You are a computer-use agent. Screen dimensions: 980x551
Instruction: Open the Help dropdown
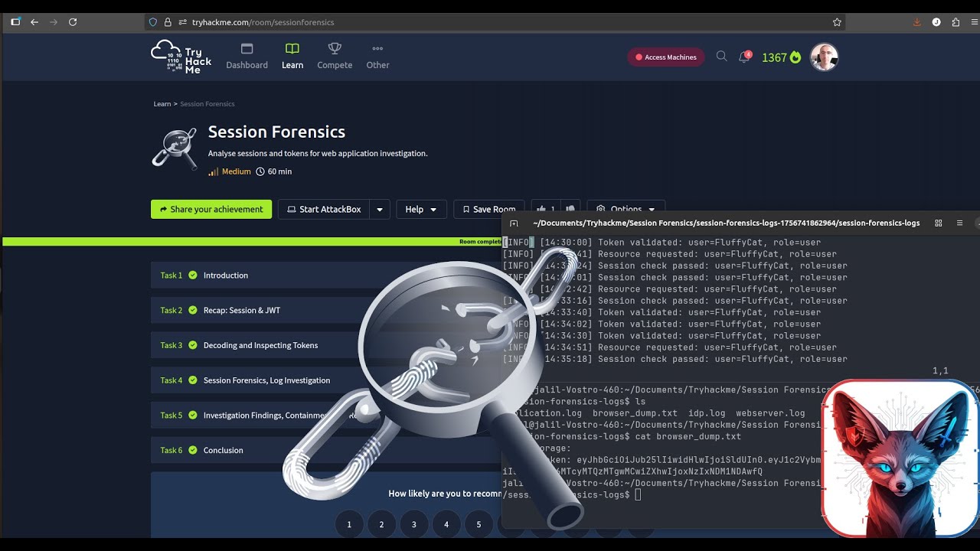[x=421, y=209]
